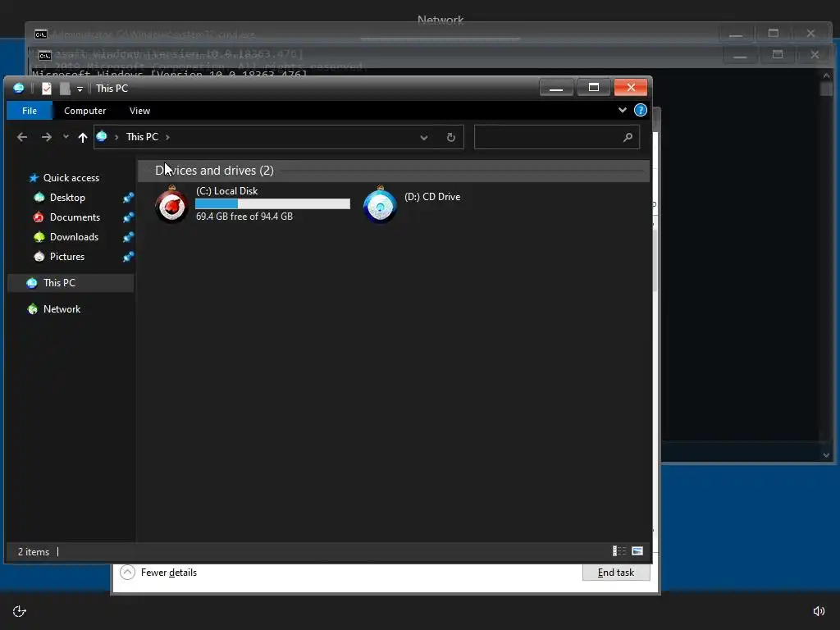Screen dimensions: 840x630
Task: Click This PC in address breadcrumb
Action: tap(142, 137)
